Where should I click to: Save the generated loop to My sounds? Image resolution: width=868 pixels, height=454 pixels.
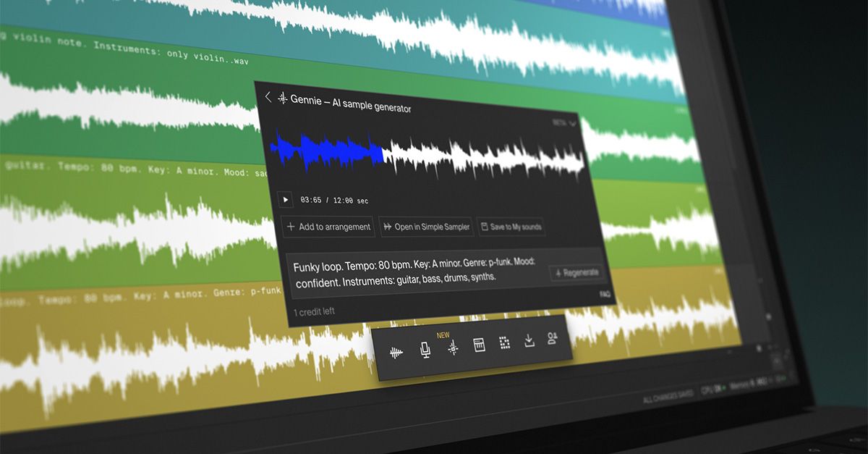click(x=511, y=225)
